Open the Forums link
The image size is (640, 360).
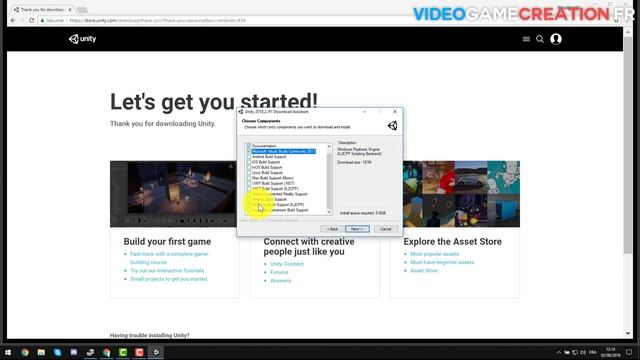tap(279, 272)
